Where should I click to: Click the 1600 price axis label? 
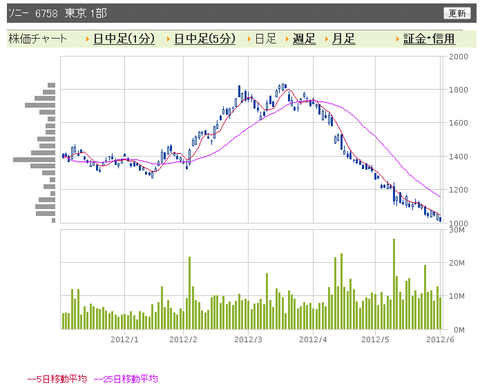point(458,123)
